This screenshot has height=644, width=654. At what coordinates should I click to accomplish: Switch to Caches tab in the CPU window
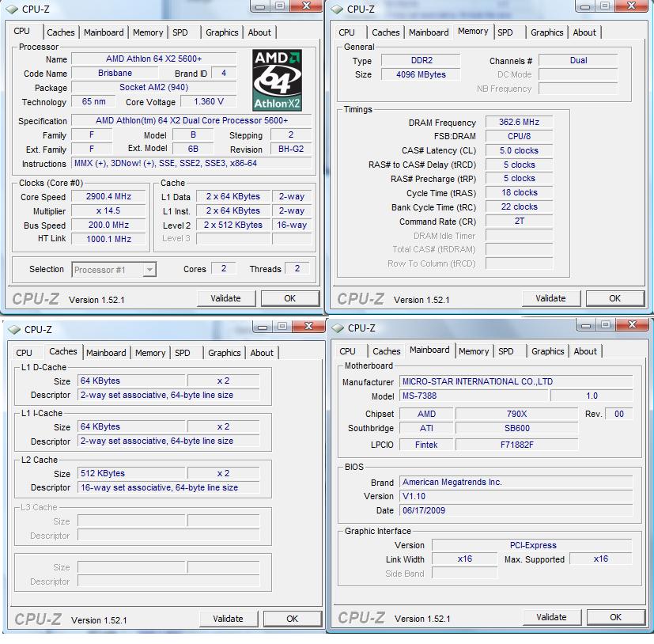(60, 32)
